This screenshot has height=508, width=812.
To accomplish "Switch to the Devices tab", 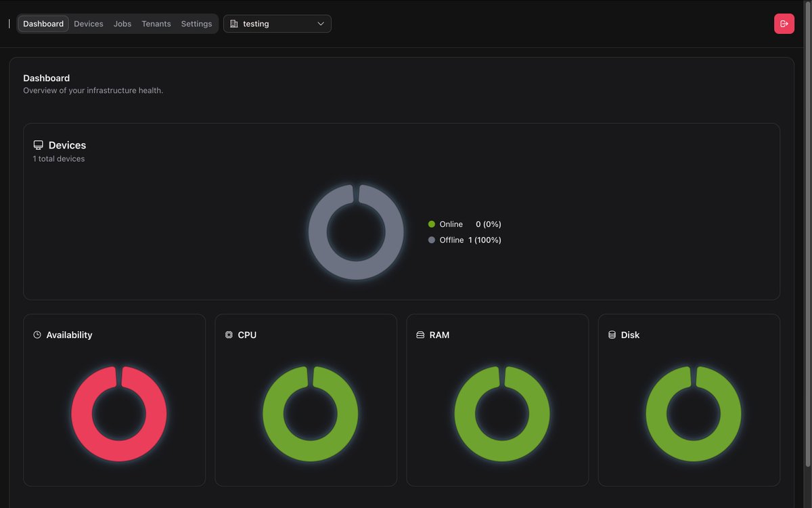I will click(x=88, y=23).
